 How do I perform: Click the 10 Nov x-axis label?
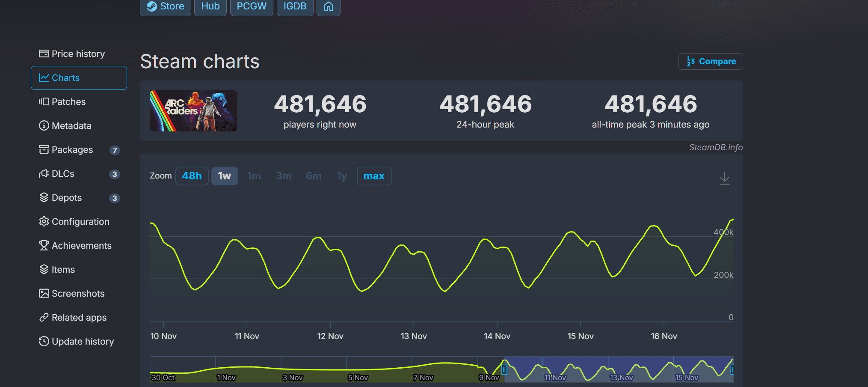coord(163,336)
